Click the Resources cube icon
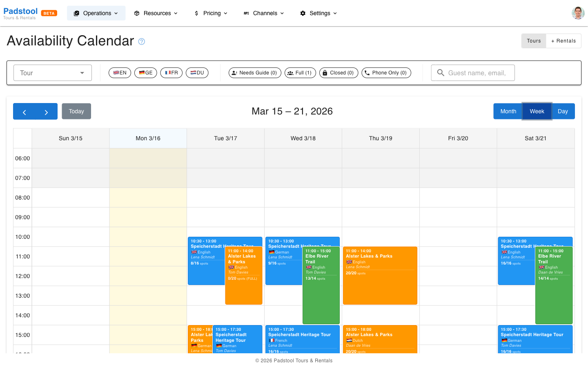Screen dimensions: 588x368 (x=137, y=13)
